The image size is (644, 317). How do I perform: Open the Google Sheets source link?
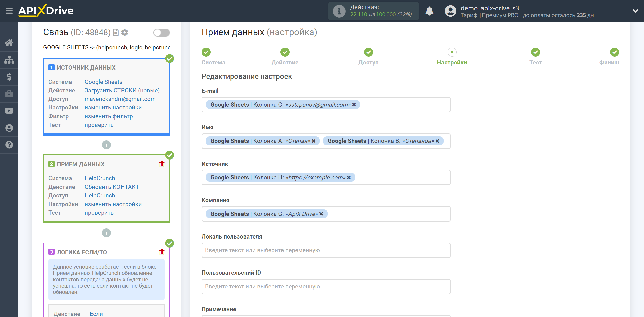pos(103,82)
